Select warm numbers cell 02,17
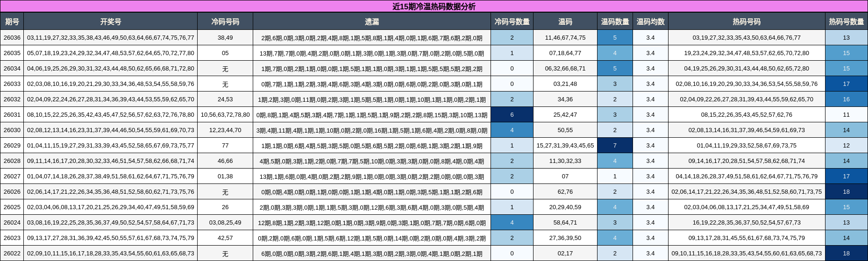Screen dimensions: 868x261 click(x=565, y=254)
